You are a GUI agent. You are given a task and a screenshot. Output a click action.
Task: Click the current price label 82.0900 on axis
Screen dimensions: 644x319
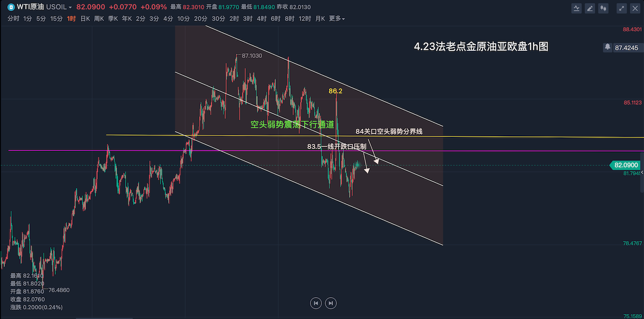tap(625, 165)
